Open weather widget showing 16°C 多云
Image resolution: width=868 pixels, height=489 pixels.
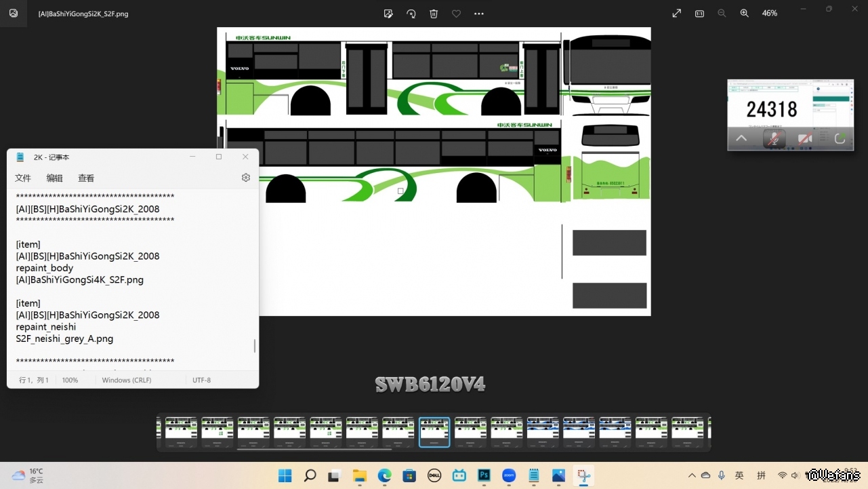28,475
